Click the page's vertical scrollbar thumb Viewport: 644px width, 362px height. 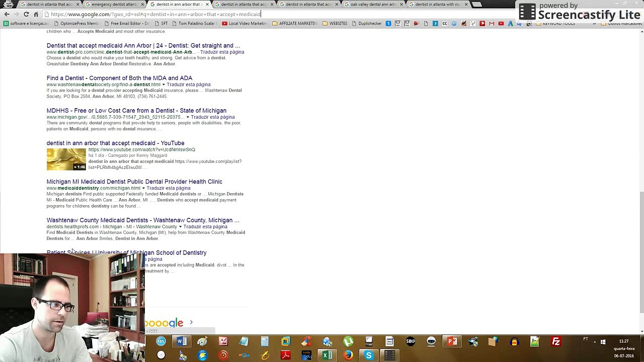pyautogui.click(x=641, y=252)
